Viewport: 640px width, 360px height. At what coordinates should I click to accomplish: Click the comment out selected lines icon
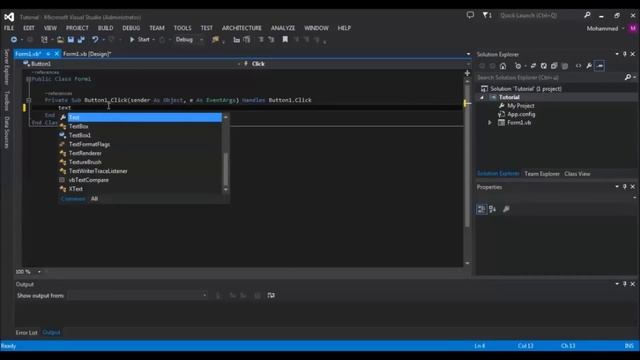pyautogui.click(x=261, y=40)
